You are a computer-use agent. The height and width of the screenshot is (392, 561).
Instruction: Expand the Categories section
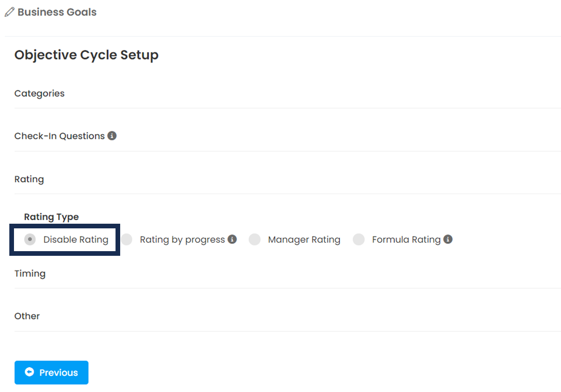pos(39,94)
